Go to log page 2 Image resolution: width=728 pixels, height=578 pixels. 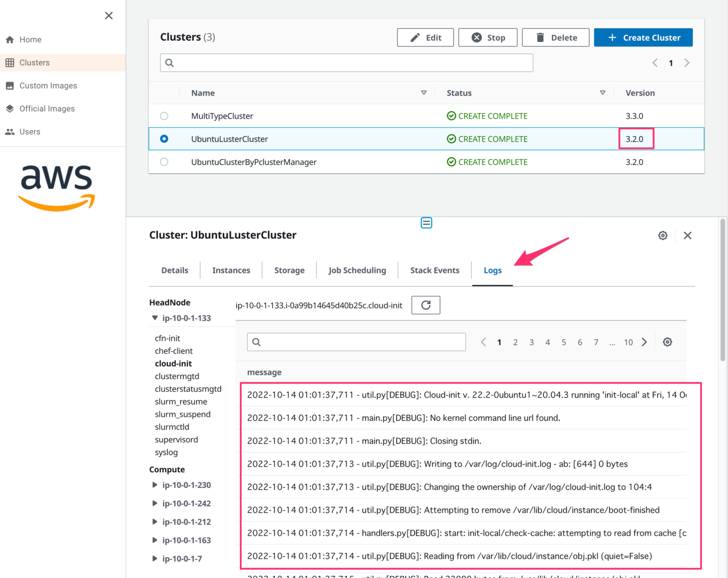(x=515, y=342)
